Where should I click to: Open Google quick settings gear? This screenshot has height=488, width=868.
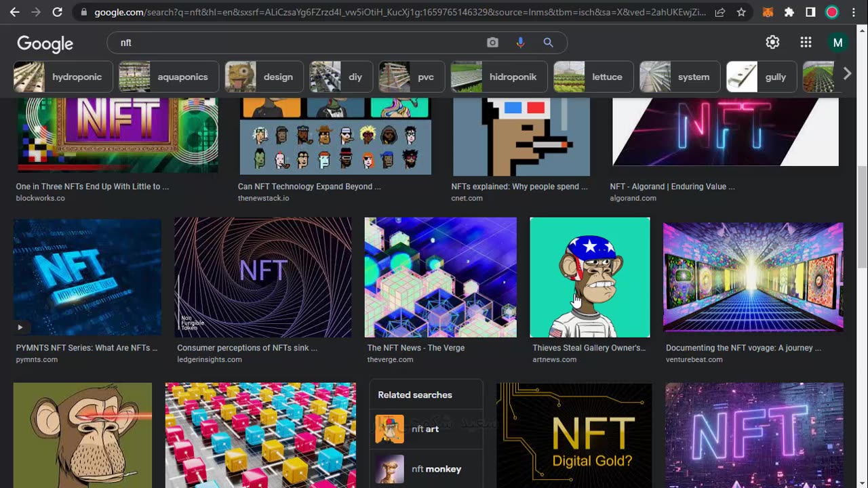pyautogui.click(x=772, y=43)
